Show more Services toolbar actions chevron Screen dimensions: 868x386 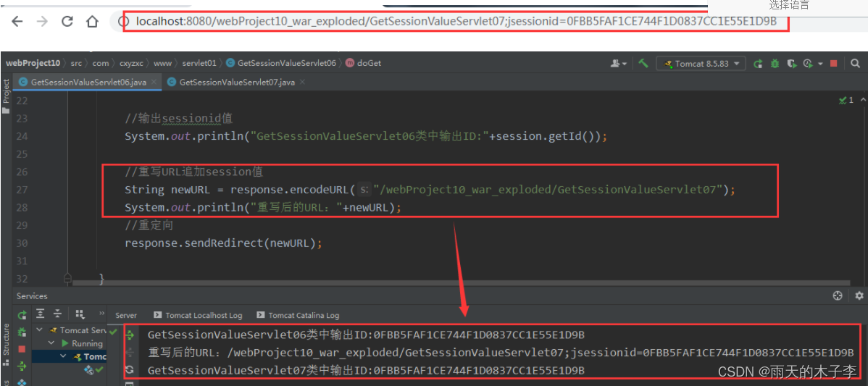(101, 313)
